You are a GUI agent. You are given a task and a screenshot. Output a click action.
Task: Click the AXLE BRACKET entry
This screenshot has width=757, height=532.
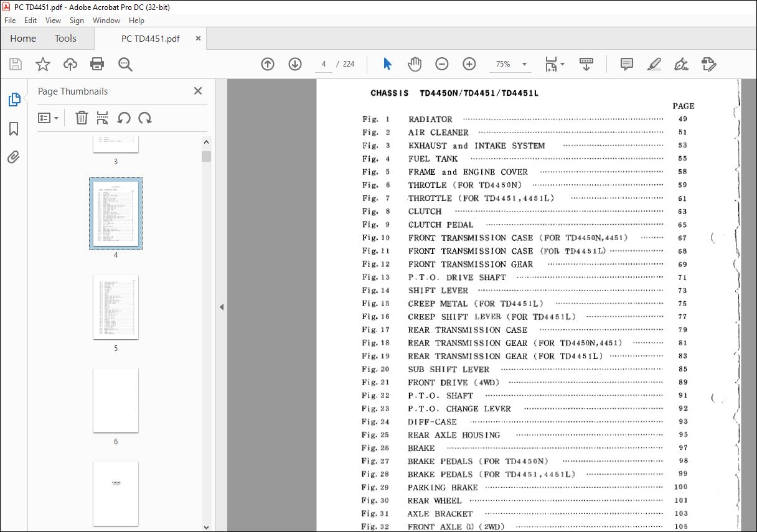click(x=440, y=513)
